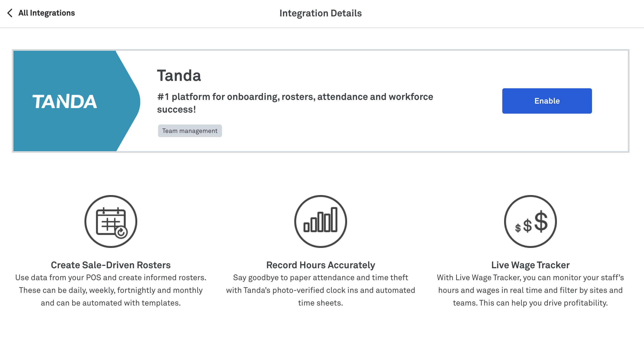This screenshot has height=342, width=644.
Task: Click the 'Integration Details' page title
Action: 321,13
